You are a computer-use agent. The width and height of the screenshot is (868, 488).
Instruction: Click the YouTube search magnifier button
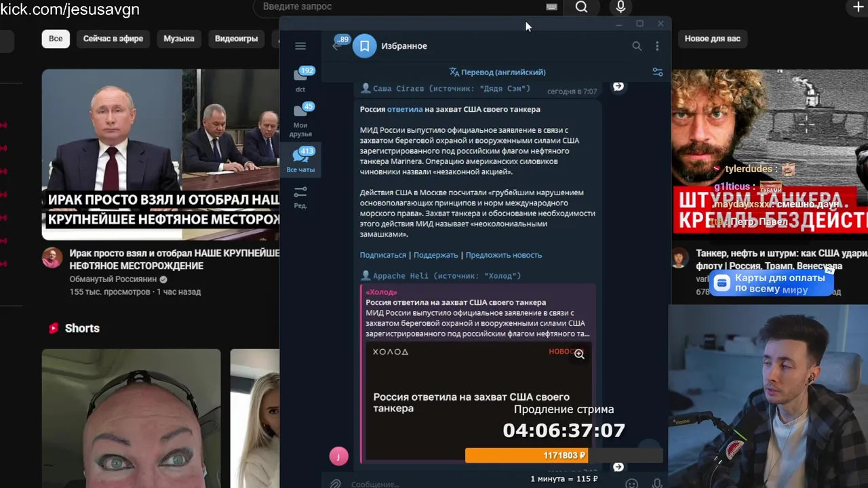(581, 7)
